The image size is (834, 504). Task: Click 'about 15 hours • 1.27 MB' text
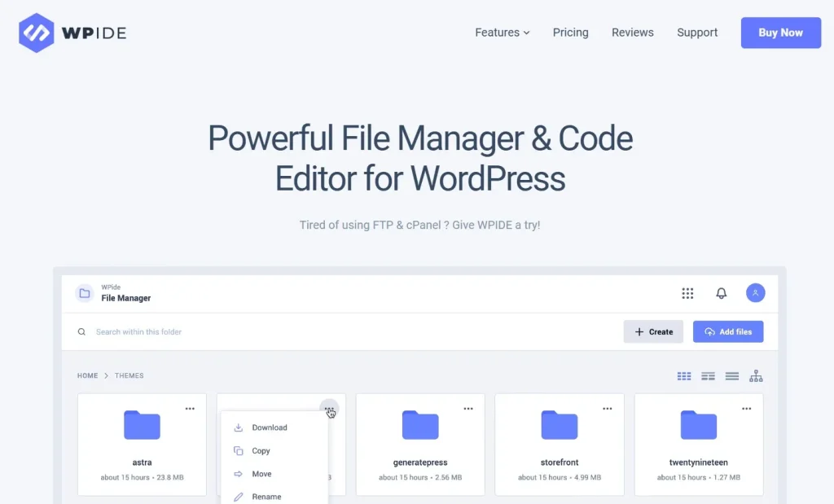tap(699, 477)
